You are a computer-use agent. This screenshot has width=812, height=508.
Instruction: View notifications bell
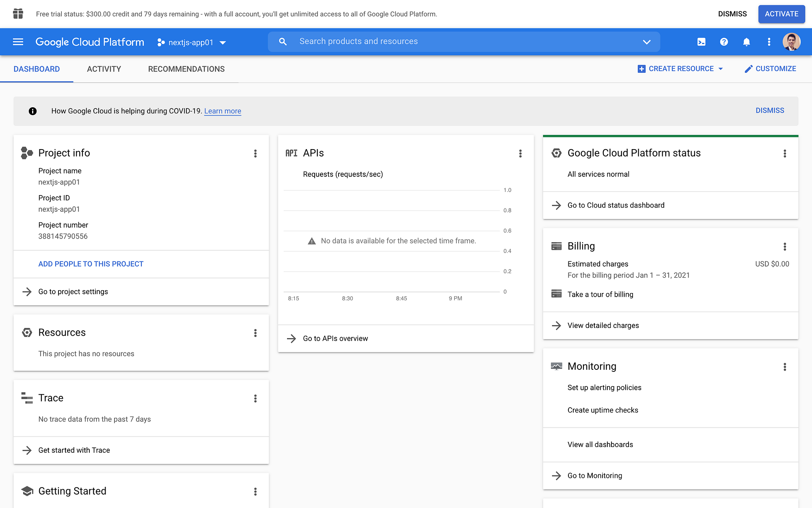(x=747, y=42)
